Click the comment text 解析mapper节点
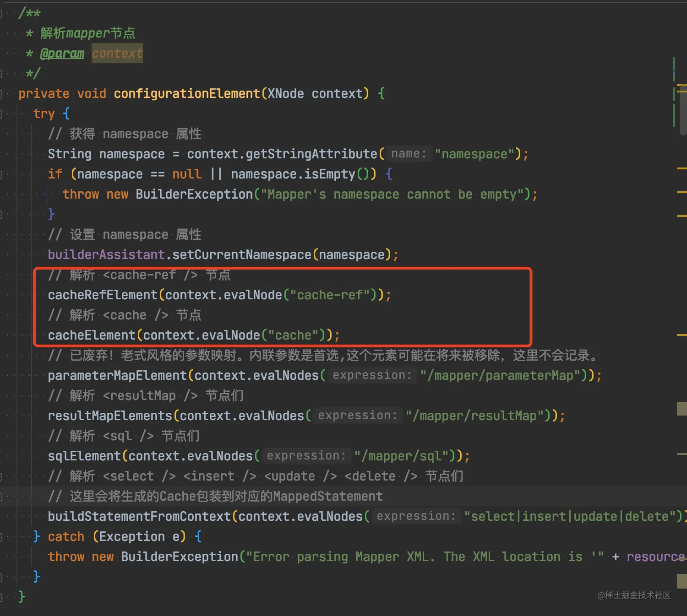Screen dimensions: 687x616 [87, 33]
